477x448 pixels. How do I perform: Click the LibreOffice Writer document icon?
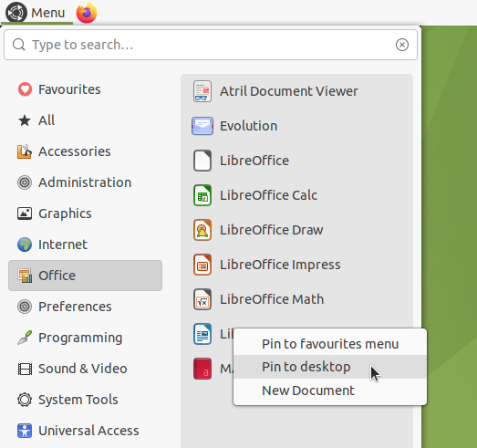click(x=202, y=334)
